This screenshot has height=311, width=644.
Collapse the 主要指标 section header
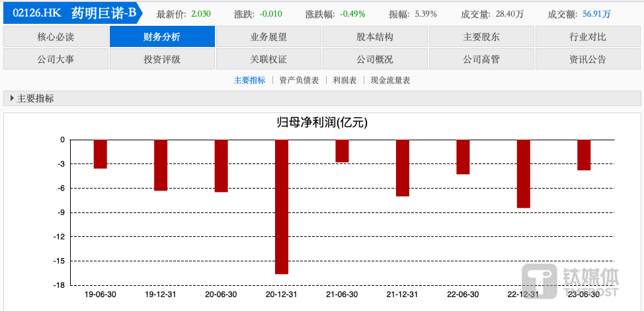(322, 99)
